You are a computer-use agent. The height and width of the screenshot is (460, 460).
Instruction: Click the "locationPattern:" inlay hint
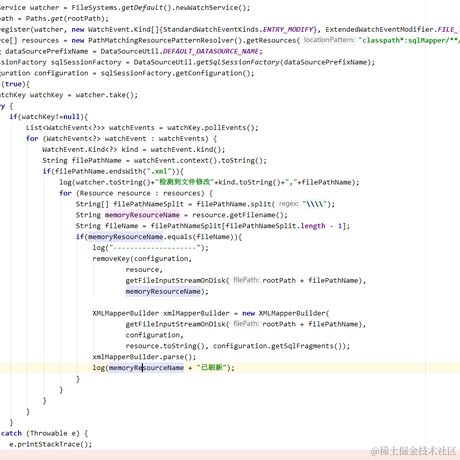pos(329,40)
